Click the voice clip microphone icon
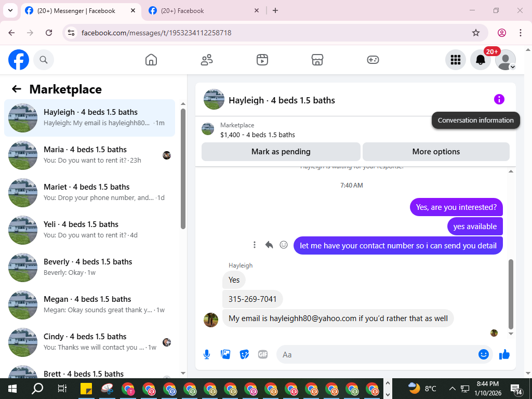The image size is (532, 399). (207, 354)
